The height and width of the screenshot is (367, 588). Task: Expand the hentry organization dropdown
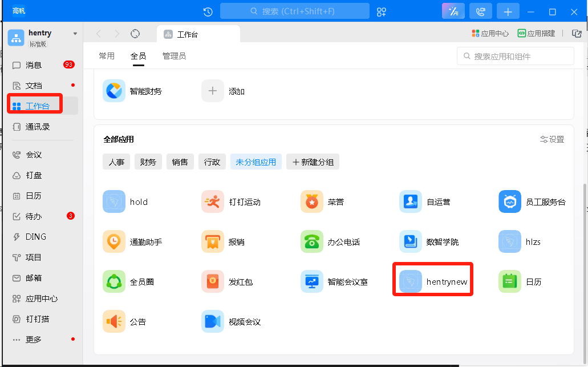tap(75, 34)
